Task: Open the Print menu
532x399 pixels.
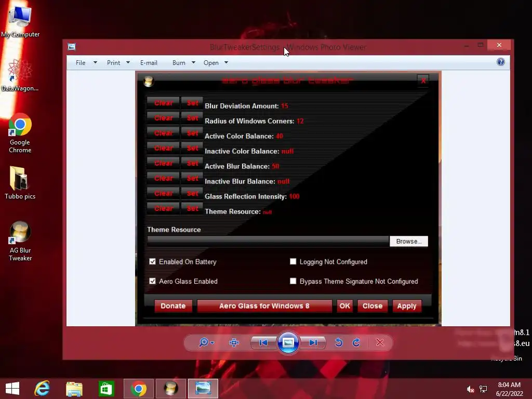Action: (x=113, y=63)
